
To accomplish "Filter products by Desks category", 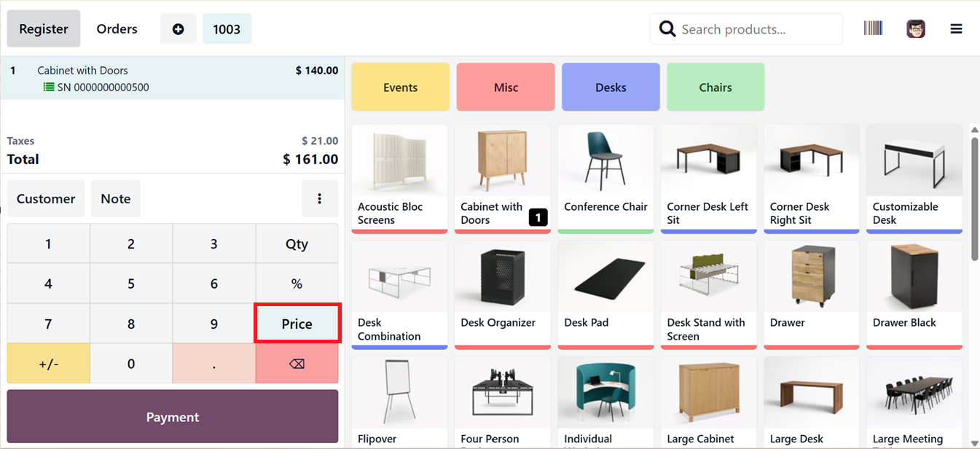I will pos(611,87).
